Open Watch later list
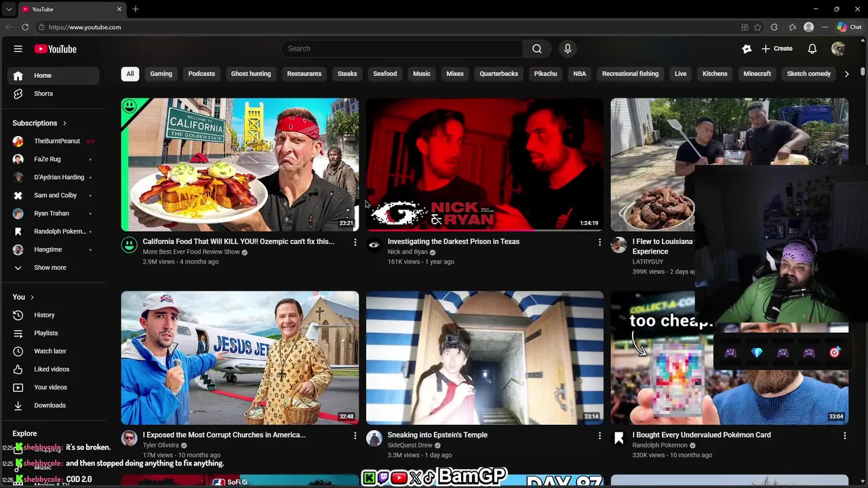 point(53,351)
